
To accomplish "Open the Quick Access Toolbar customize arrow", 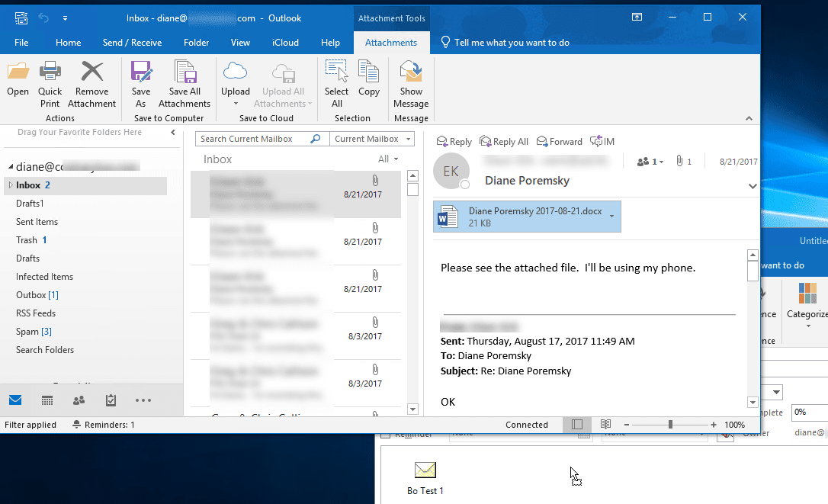I will click(65, 18).
